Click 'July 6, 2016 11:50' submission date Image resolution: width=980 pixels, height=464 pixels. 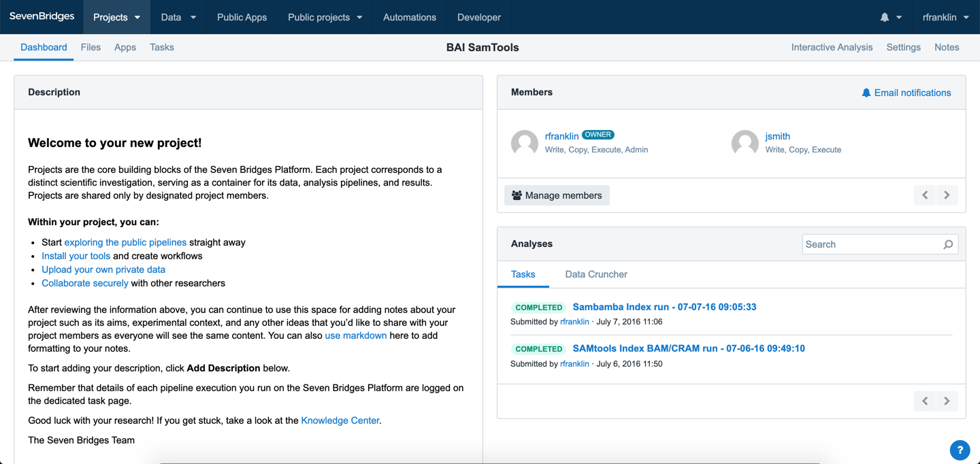(630, 364)
